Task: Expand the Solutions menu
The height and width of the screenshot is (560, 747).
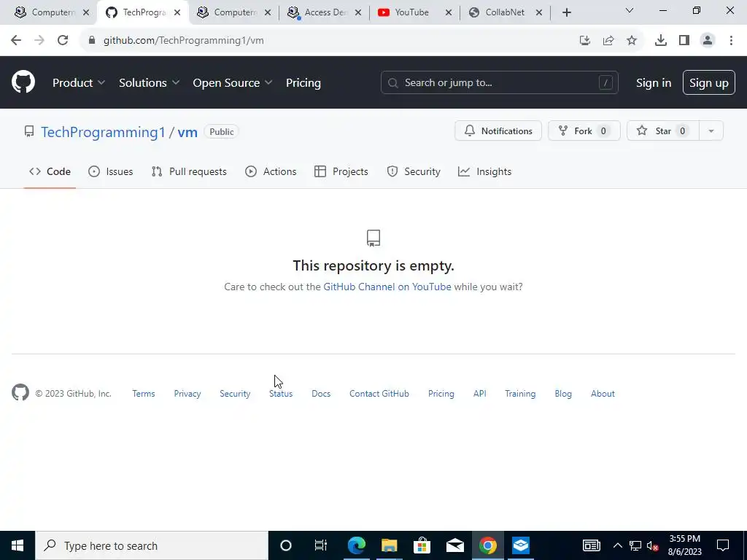Action: click(149, 83)
